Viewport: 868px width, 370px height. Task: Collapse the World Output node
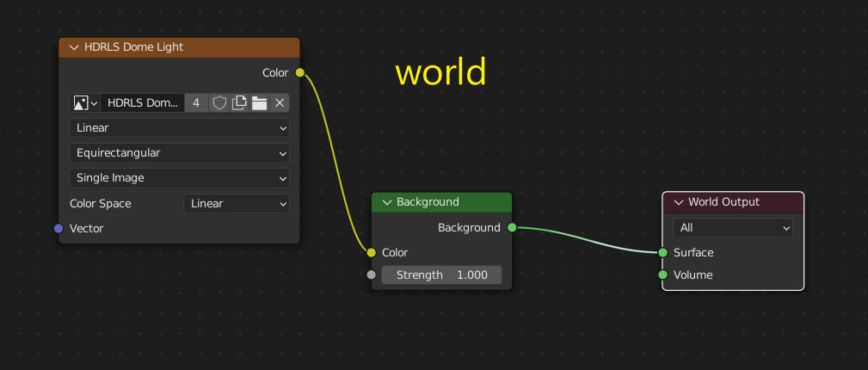(x=679, y=202)
